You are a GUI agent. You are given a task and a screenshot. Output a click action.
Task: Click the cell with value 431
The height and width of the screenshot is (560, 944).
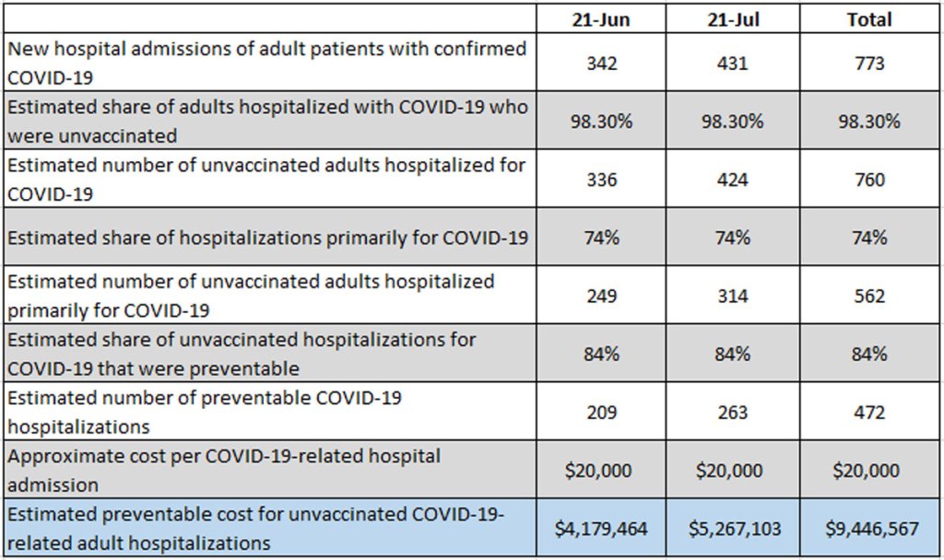pyautogui.click(x=733, y=63)
